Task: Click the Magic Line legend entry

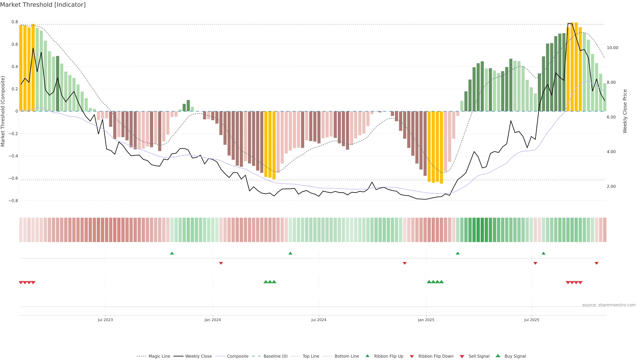Action: click(x=159, y=356)
